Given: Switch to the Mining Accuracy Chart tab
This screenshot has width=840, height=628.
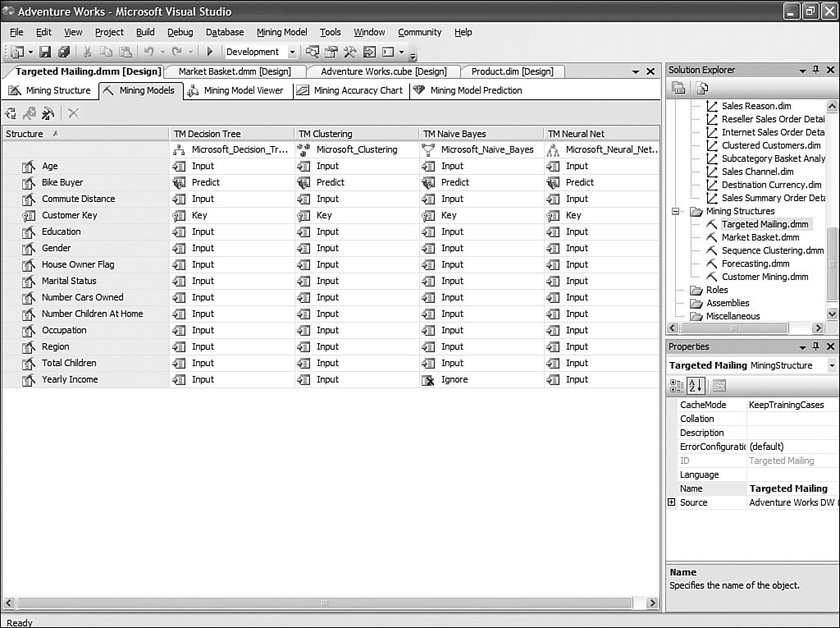Looking at the screenshot, I should click(x=349, y=90).
